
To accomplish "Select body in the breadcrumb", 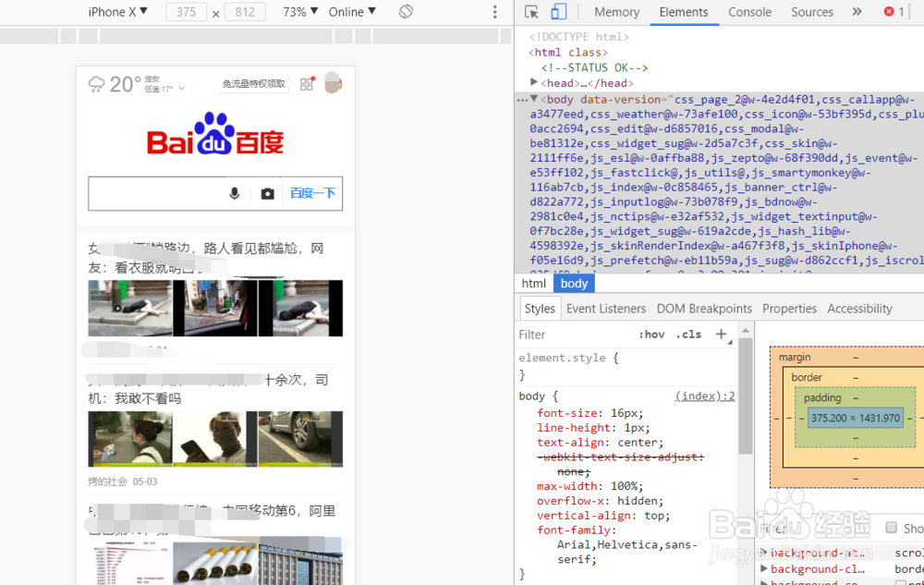I will [574, 284].
